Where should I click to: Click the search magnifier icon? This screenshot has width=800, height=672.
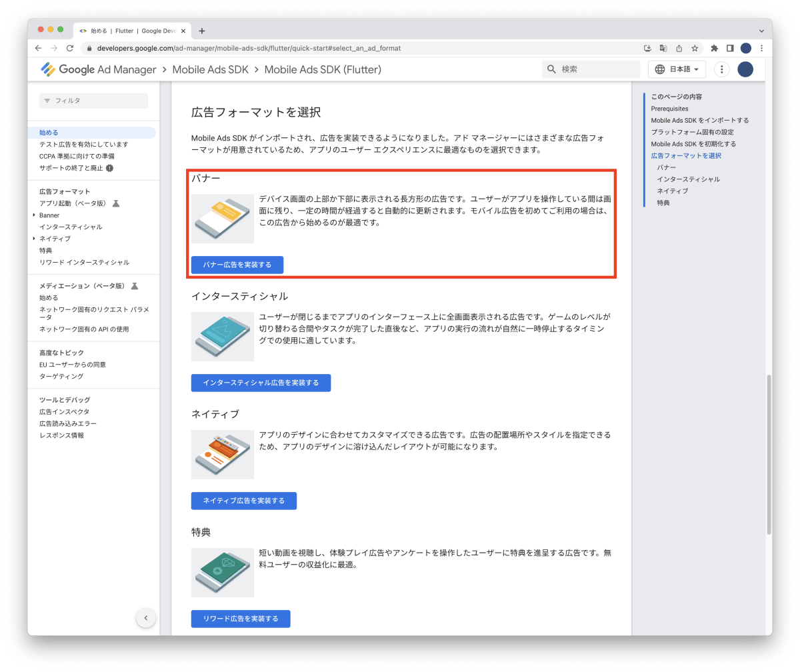click(551, 69)
